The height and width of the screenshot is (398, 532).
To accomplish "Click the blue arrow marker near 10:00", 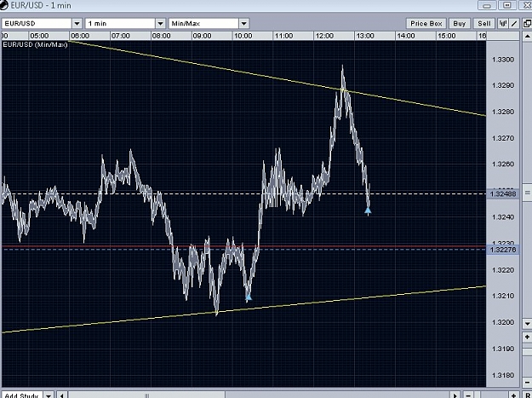I will [x=249, y=297].
